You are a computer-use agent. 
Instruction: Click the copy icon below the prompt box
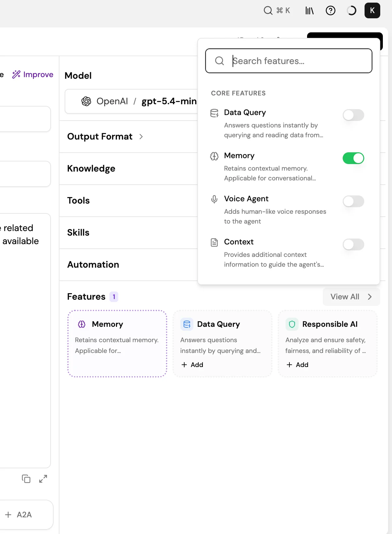(x=26, y=479)
